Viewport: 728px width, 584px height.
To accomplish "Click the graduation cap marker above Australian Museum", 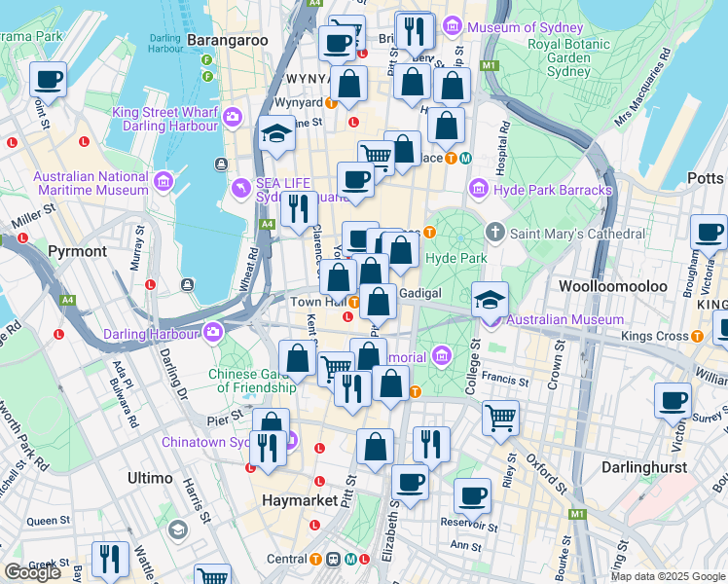I will click(491, 302).
